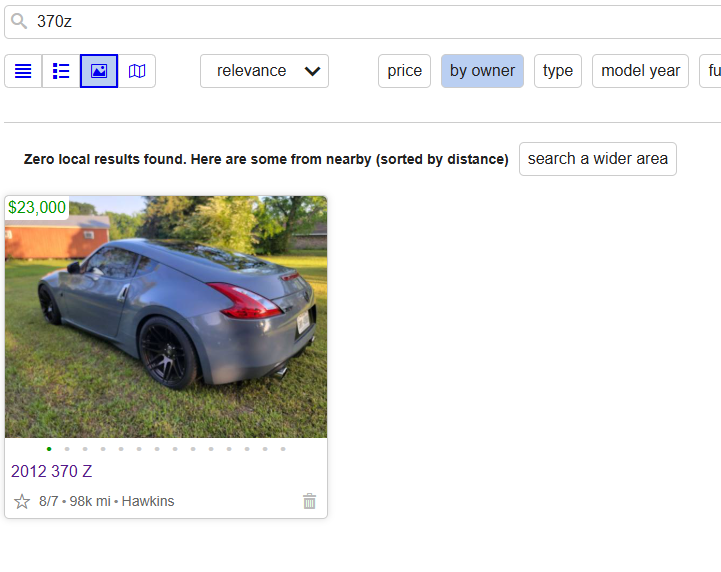This screenshot has width=721, height=572.
Task: Click the '8/7 • 98k mi • Hawkins' text
Action: [x=107, y=501]
